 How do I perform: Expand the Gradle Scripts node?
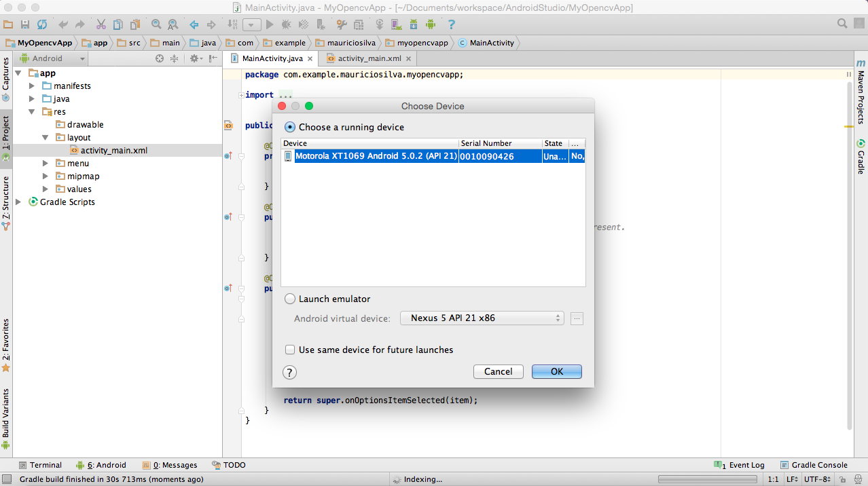[x=18, y=202]
